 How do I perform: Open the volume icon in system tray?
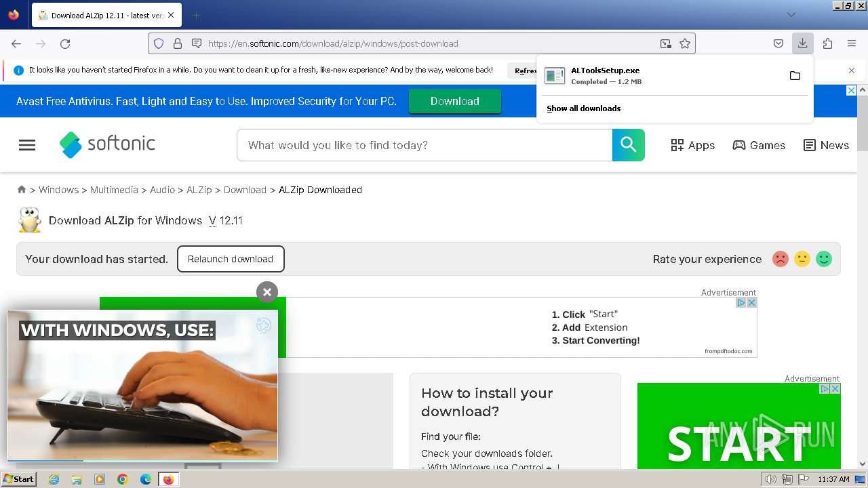coord(770,479)
